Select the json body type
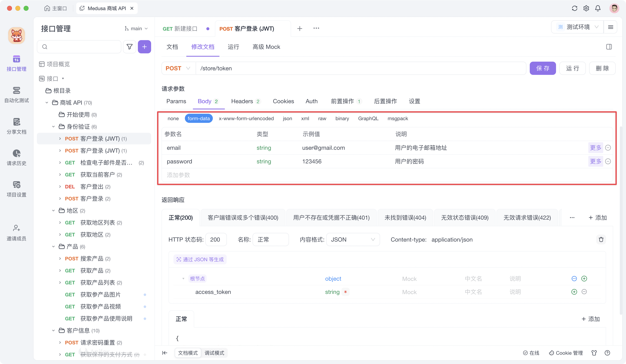This screenshot has height=364, width=626. click(287, 118)
